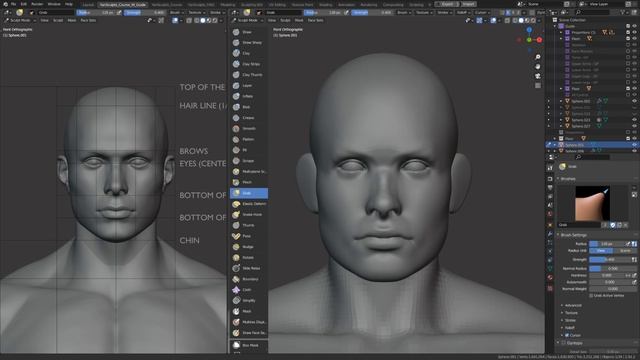640x360 pixels.
Task: Adjust the Normal Radius slider
Action: coord(613,269)
